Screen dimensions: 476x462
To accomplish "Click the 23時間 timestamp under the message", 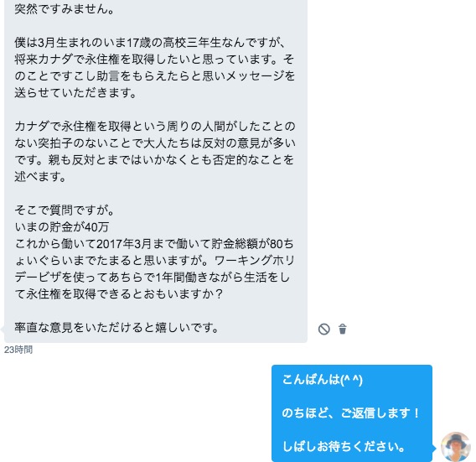I will 18,350.
